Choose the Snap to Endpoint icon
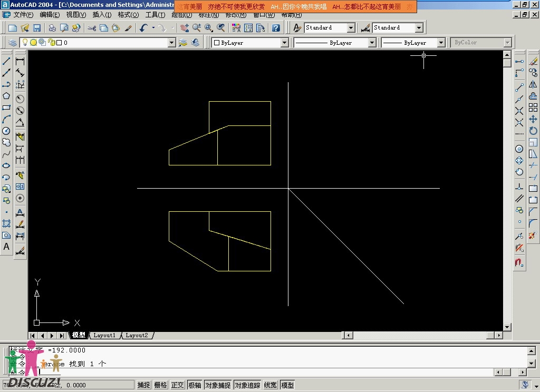Image resolution: width=540 pixels, height=392 pixels. (x=519, y=87)
